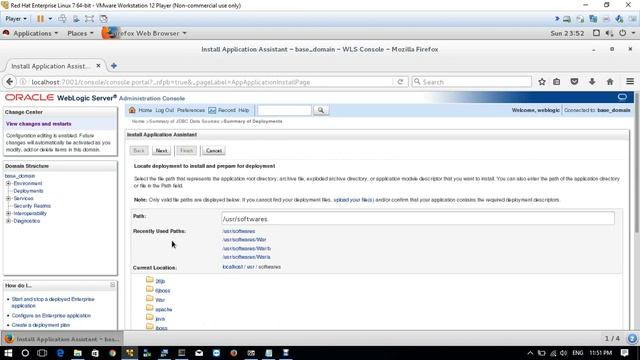Click the GNOME power icon
This screenshot has width=640, height=360.
622,33
